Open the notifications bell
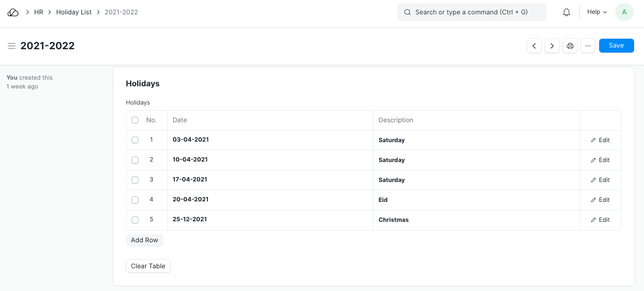The height and width of the screenshot is (291, 644). [566, 12]
